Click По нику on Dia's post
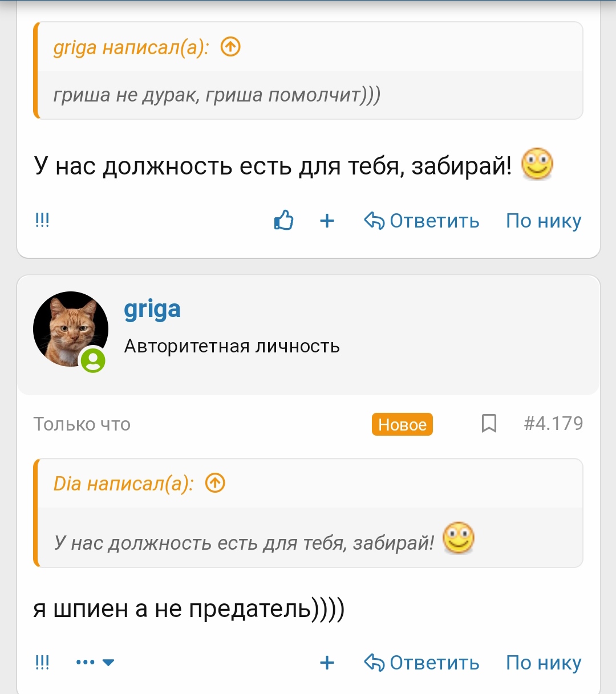 pyautogui.click(x=544, y=221)
